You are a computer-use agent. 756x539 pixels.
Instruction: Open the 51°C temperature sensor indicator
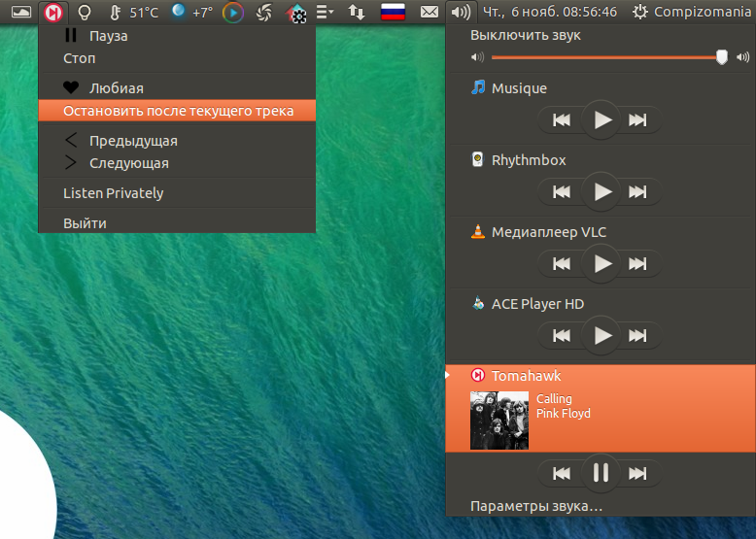(x=133, y=12)
